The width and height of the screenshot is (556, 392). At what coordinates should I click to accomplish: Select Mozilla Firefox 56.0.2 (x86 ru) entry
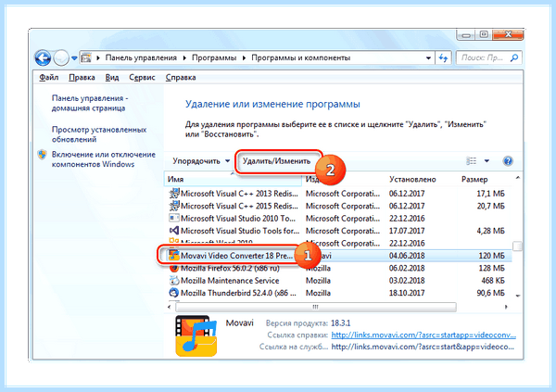[x=230, y=268]
